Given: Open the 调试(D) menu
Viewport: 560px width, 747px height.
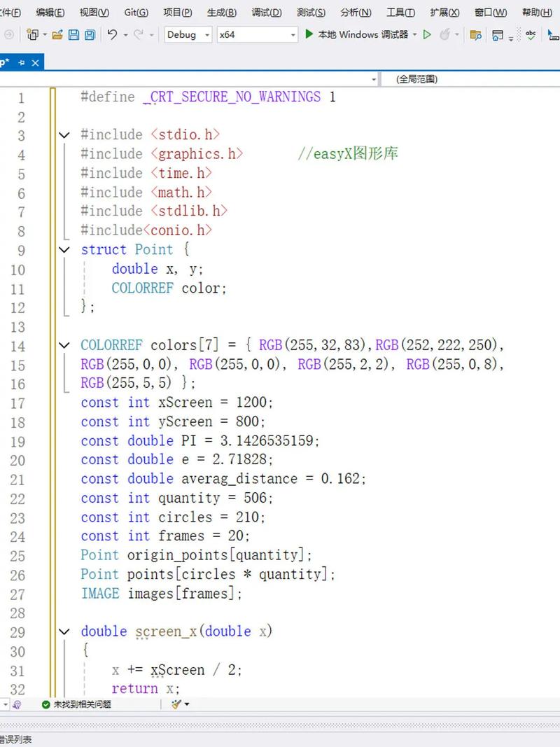Looking at the screenshot, I should point(266,13).
